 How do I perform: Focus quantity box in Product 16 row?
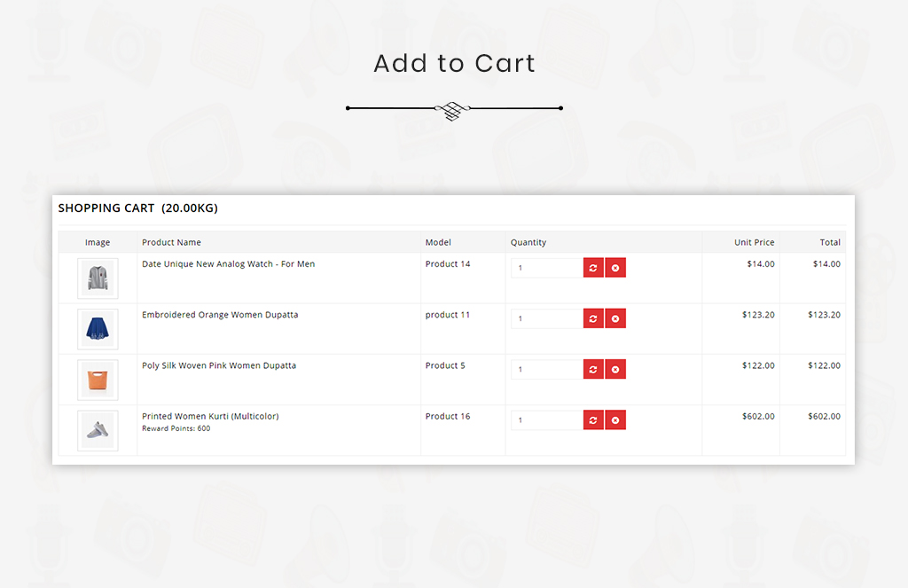[x=546, y=420]
